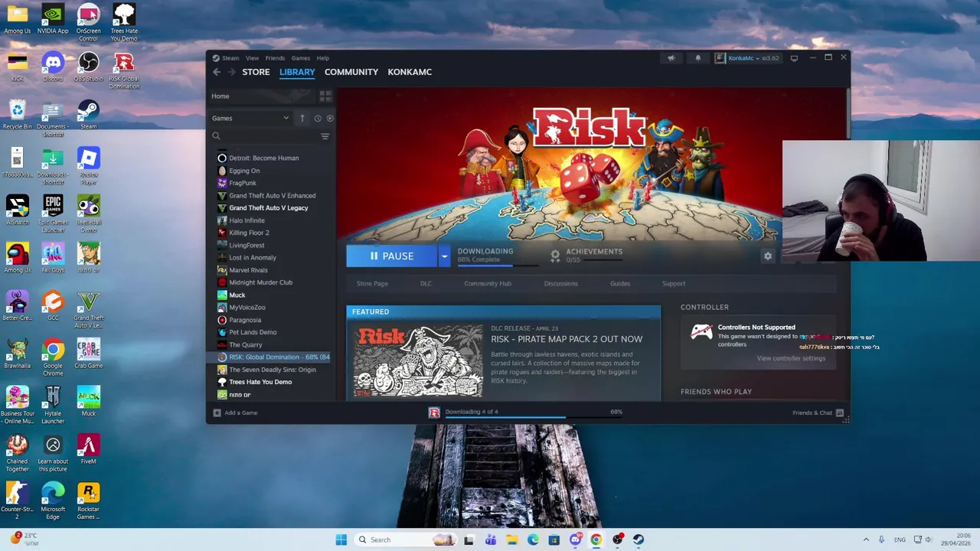Open the RISK game settings gear icon
980x551 pixels.
click(768, 256)
